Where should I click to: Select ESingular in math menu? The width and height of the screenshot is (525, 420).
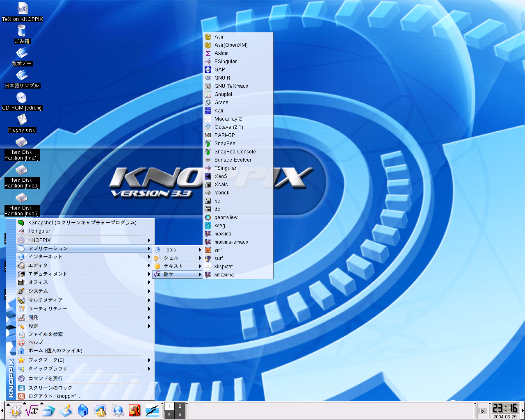coord(238,62)
